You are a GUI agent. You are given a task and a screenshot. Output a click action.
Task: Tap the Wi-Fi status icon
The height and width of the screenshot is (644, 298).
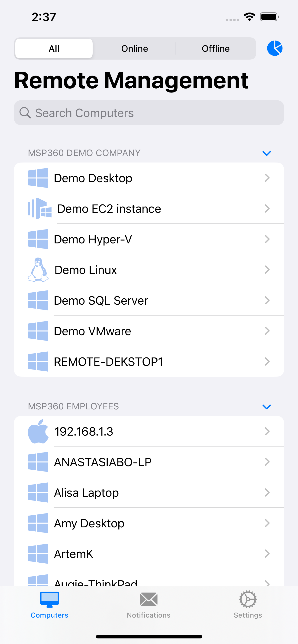(249, 17)
